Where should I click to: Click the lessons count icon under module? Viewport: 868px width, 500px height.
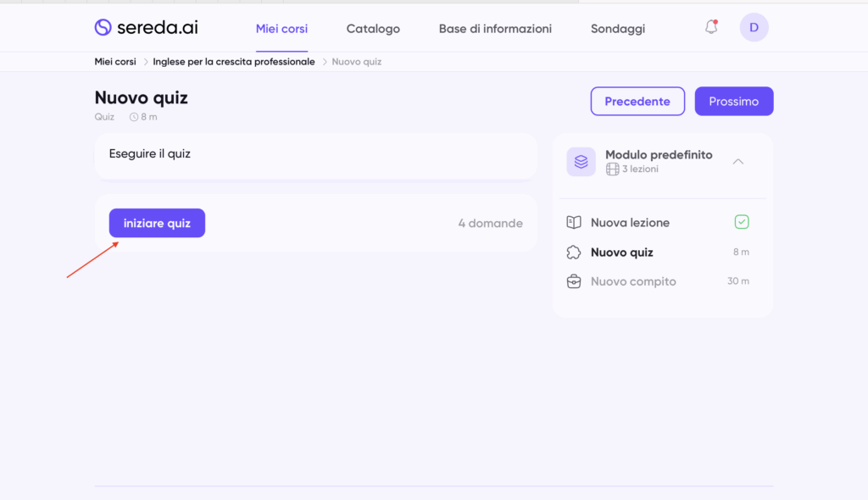[x=612, y=169]
